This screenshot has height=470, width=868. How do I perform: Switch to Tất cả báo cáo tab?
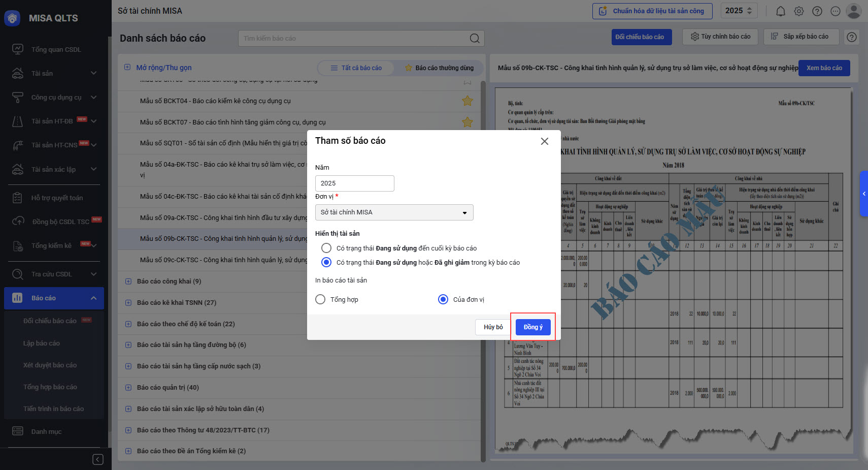pos(356,68)
